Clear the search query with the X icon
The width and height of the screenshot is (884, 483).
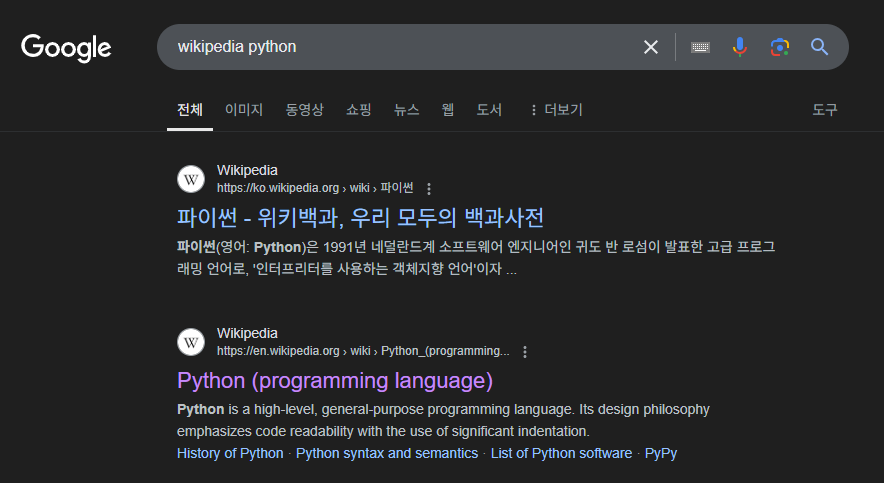[x=651, y=47]
